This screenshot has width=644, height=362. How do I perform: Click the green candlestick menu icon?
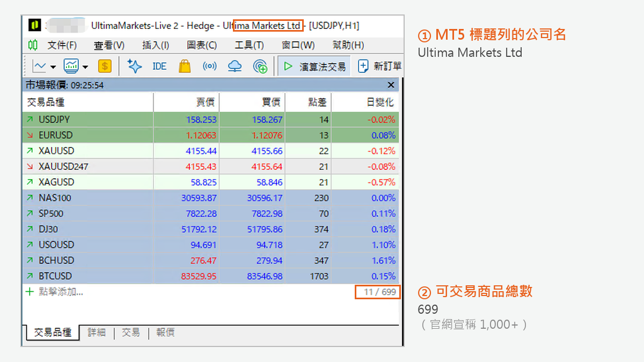[x=33, y=45]
